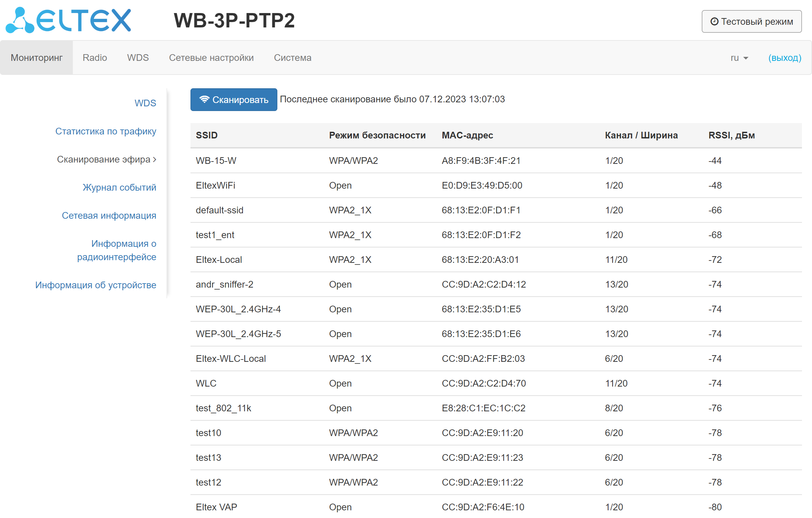
Task: Click the chevron next to Сканирование эфира
Action: [155, 159]
